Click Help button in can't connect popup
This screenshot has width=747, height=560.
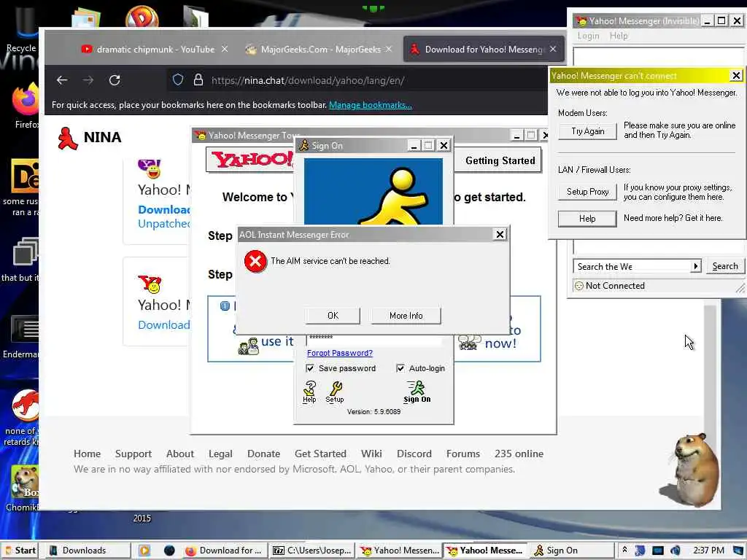coord(587,219)
